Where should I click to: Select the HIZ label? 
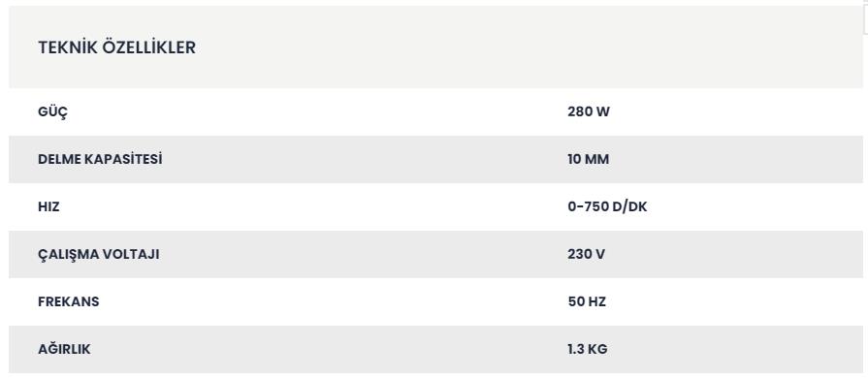48,207
